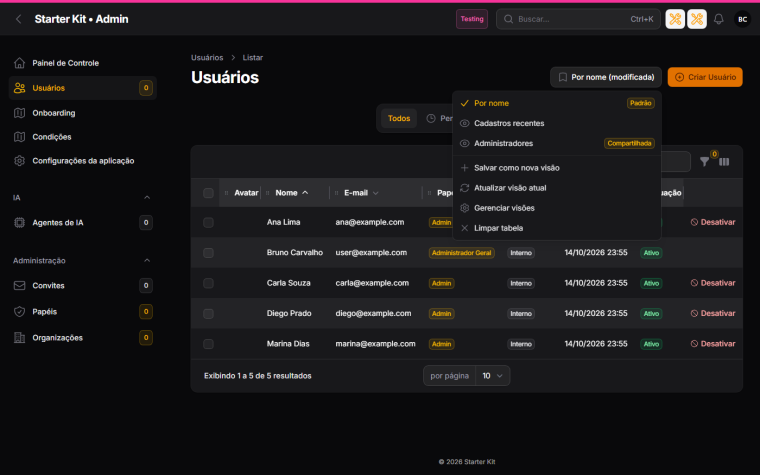Click the Ativo badge in Bruno Carvalho row
Image resolution: width=760 pixels, height=475 pixels.
click(x=651, y=253)
